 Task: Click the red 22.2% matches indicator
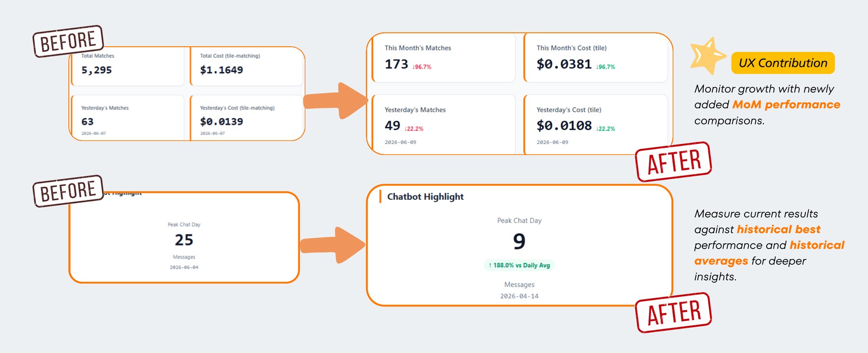click(x=414, y=129)
